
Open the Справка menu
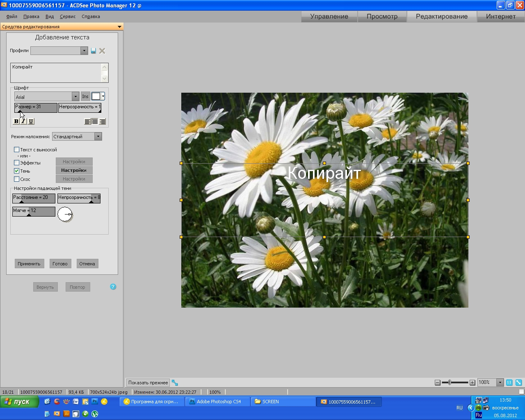click(x=91, y=16)
